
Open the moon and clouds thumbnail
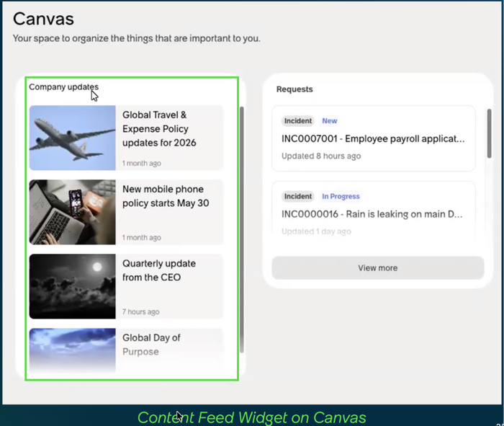pos(72,286)
